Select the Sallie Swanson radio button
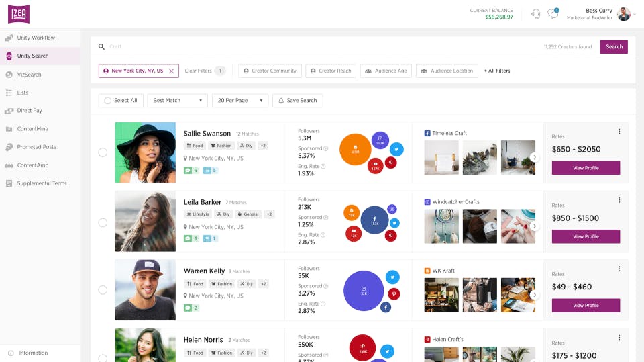644x362 pixels. click(x=103, y=152)
